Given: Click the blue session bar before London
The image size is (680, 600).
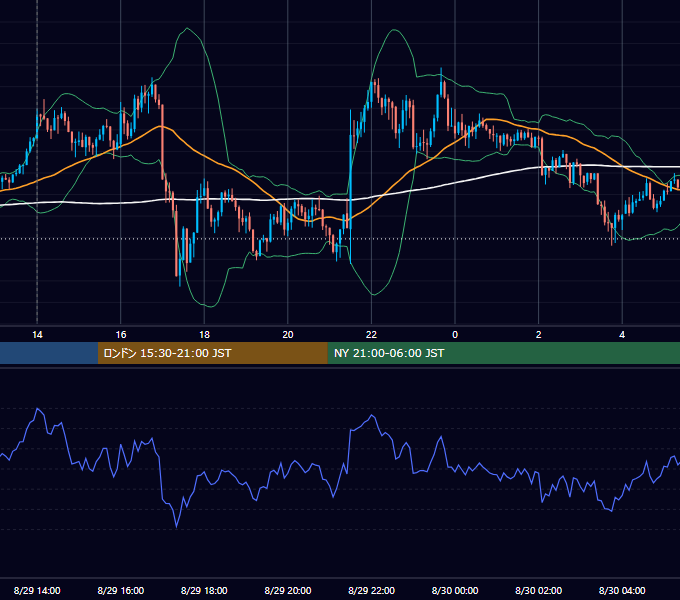Looking at the screenshot, I should (x=49, y=353).
